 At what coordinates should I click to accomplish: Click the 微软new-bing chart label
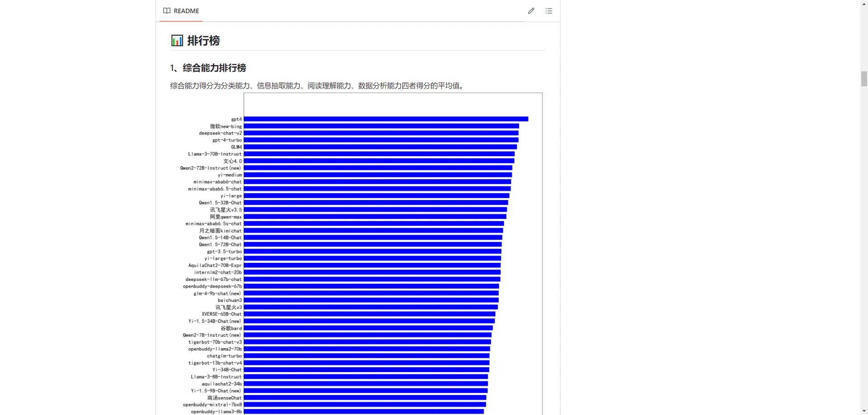226,126
